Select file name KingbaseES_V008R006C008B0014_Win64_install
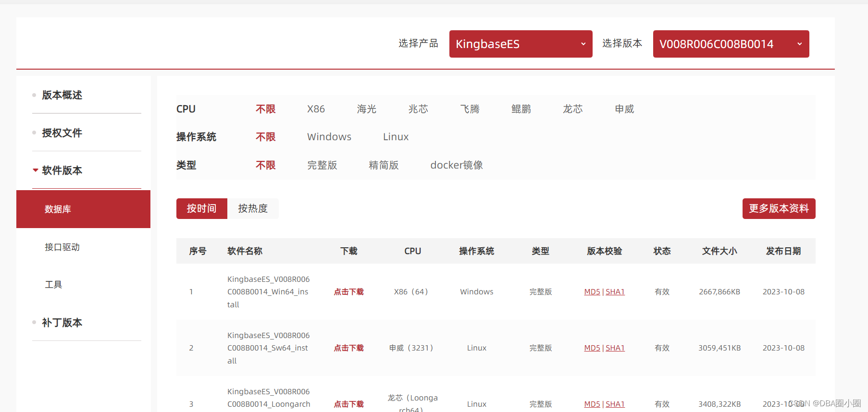The height and width of the screenshot is (412, 868). (x=269, y=292)
